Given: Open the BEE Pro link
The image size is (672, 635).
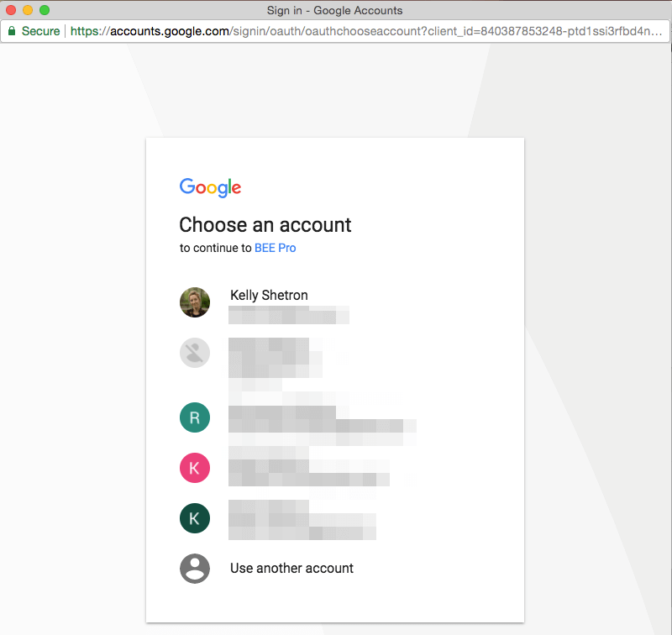Looking at the screenshot, I should 276,248.
